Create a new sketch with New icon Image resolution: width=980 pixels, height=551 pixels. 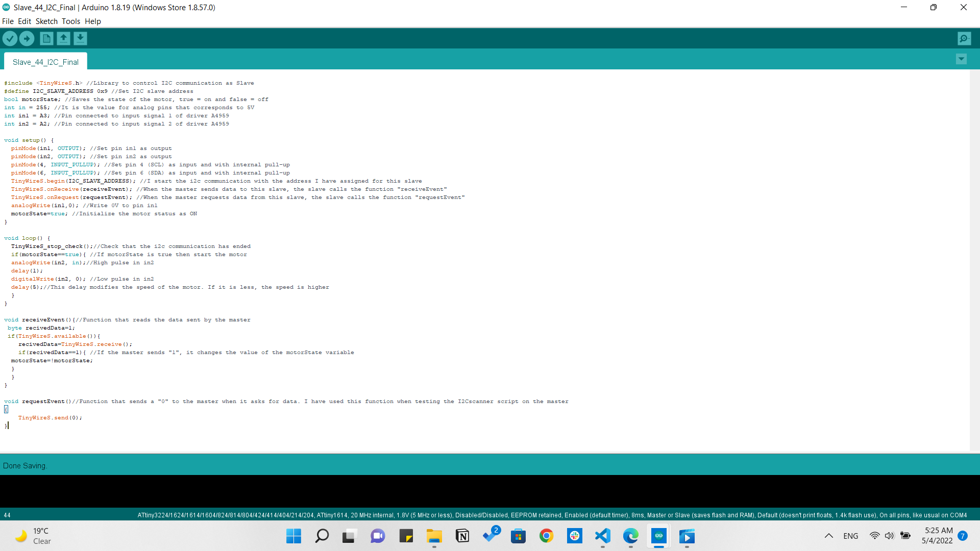click(x=46, y=38)
